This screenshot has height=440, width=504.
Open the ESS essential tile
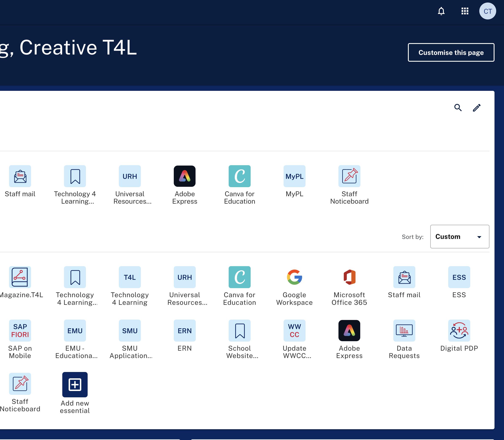(459, 277)
